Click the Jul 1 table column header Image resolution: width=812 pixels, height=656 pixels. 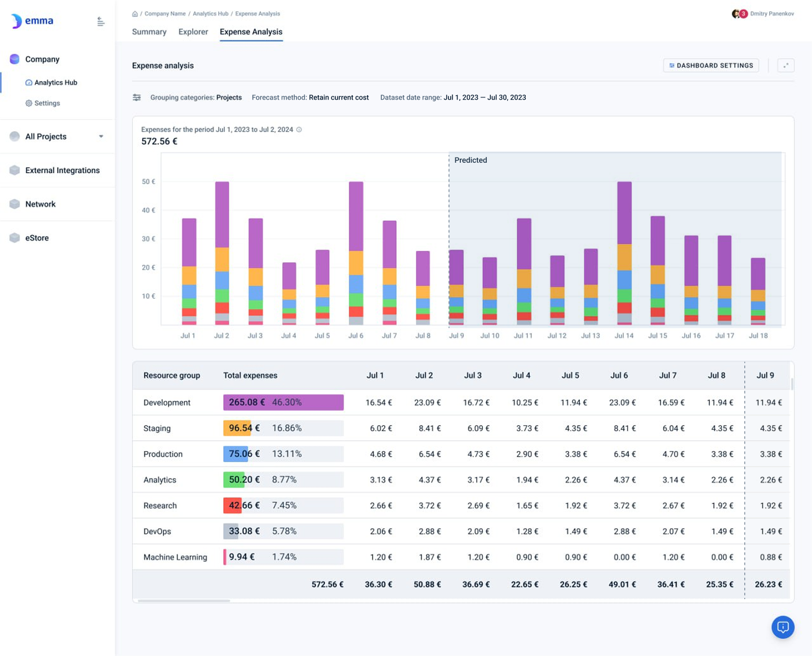[x=375, y=376]
